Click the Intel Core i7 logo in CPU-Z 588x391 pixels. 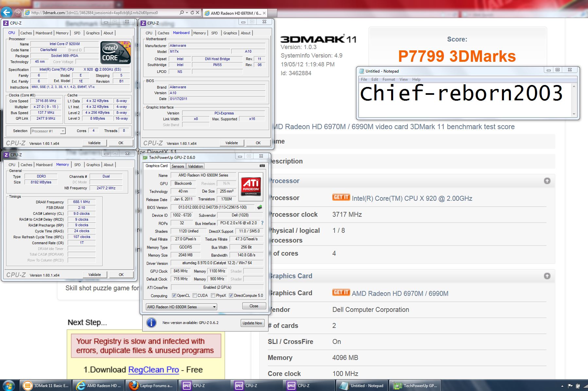click(116, 52)
